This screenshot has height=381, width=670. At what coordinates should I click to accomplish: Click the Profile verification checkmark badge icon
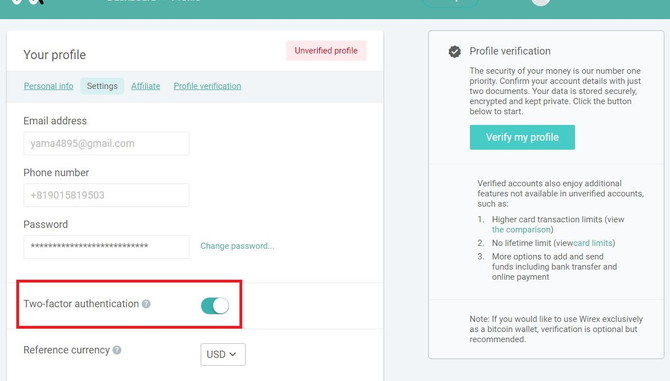[x=455, y=52]
